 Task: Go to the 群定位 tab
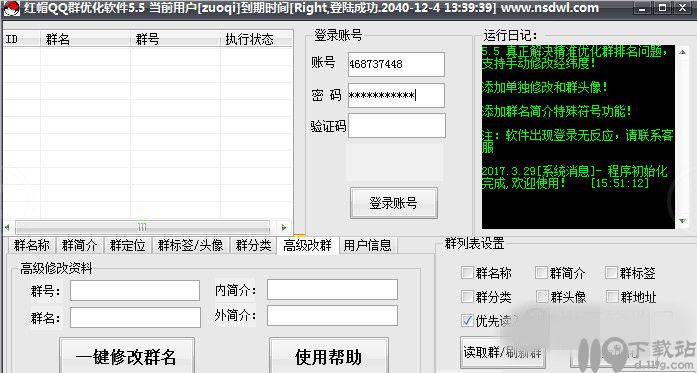(x=128, y=245)
